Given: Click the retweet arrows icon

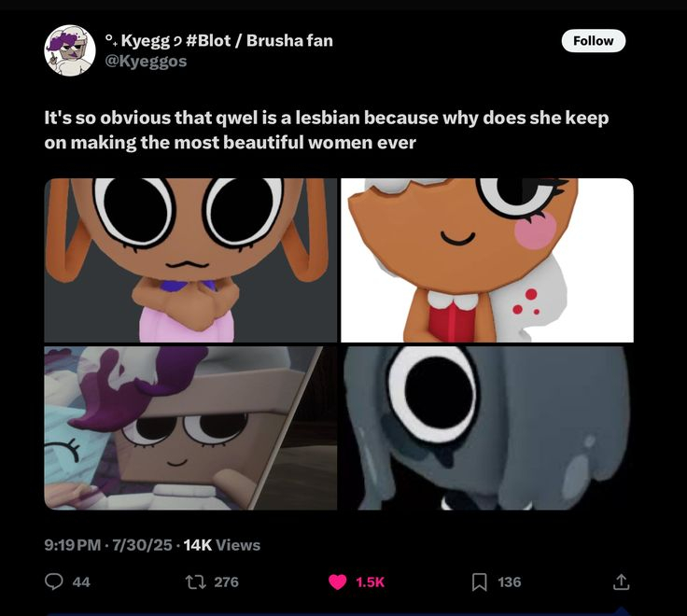Looking at the screenshot, I should tap(195, 581).
